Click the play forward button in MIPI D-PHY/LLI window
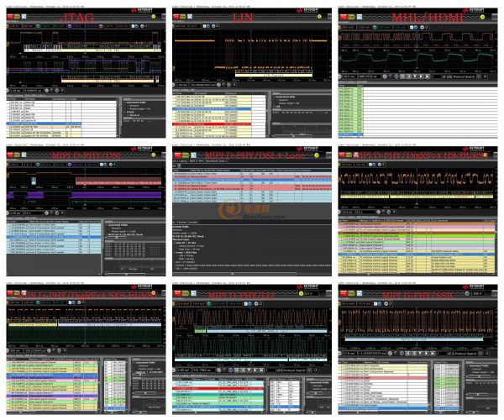Viewport: 504px width, 420px height. coord(255,370)
